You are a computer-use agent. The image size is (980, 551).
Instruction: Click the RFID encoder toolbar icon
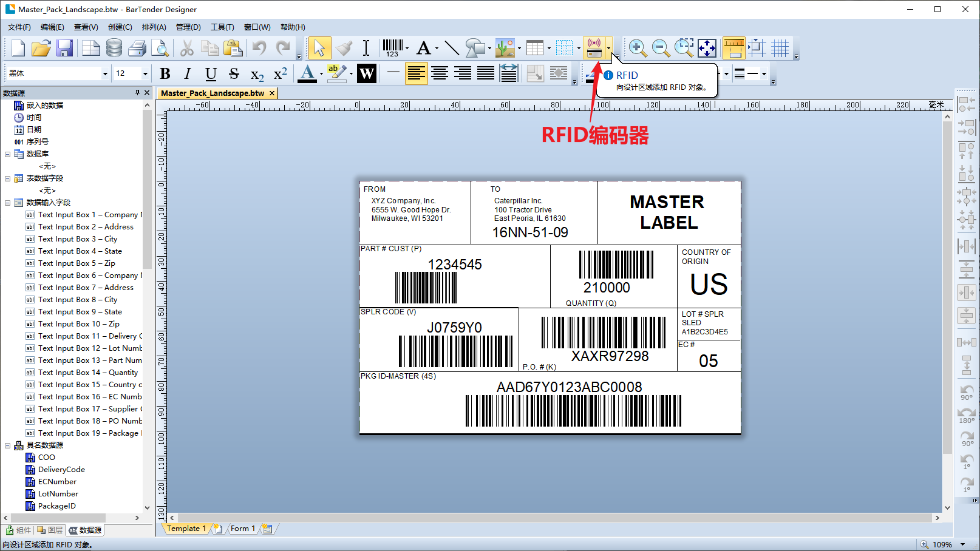pyautogui.click(x=594, y=48)
